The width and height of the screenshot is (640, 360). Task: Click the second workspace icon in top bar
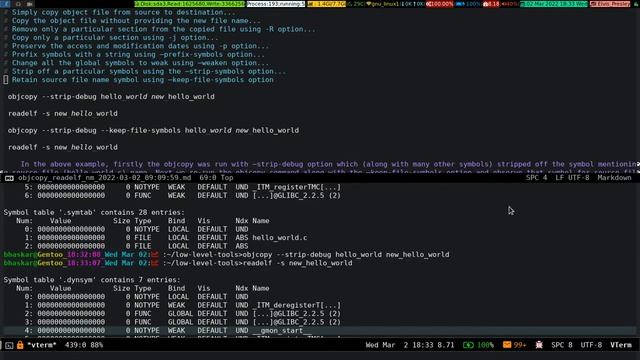(x=18, y=4)
